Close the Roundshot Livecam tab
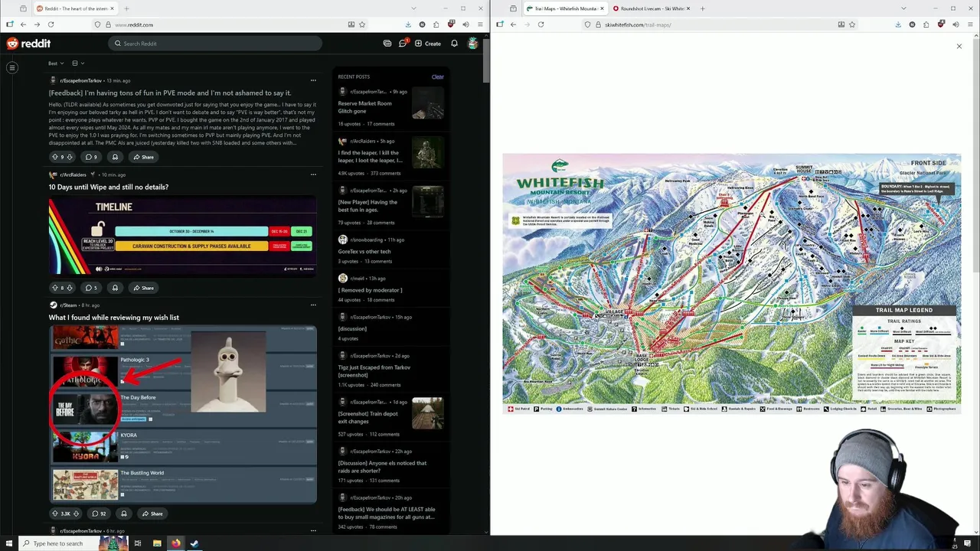This screenshot has width=980, height=551. pos(688,8)
